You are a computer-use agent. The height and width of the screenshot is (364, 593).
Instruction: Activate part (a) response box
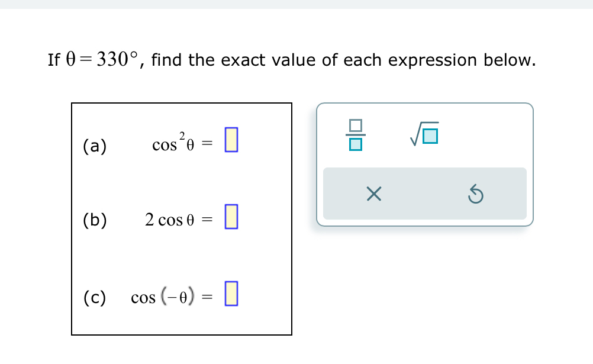pos(231,141)
